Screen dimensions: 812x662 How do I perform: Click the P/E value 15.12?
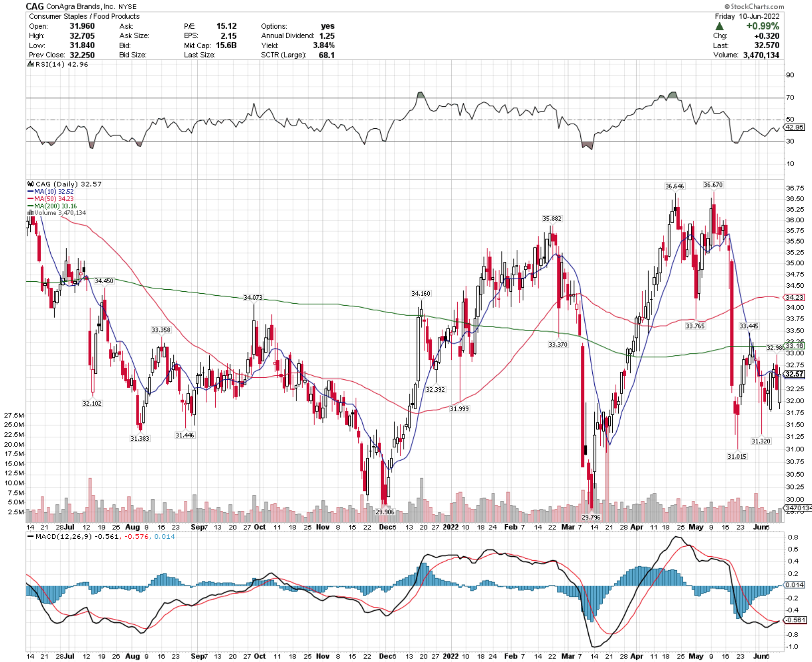227,26
